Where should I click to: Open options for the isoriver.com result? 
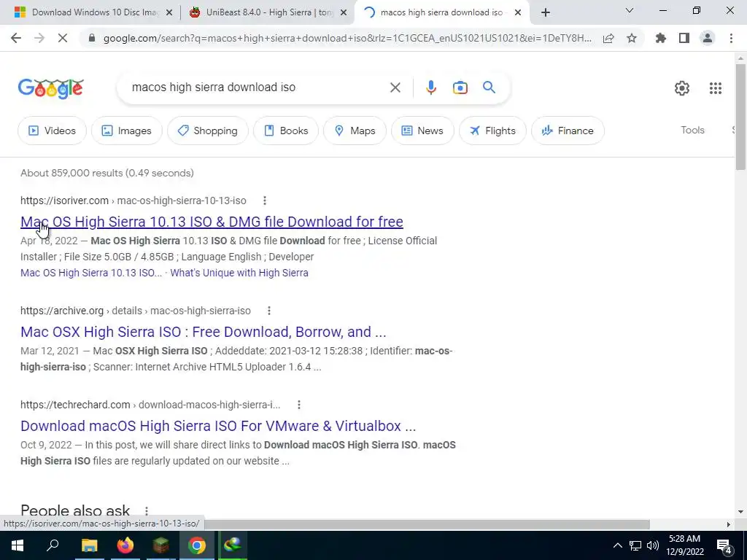coord(264,201)
